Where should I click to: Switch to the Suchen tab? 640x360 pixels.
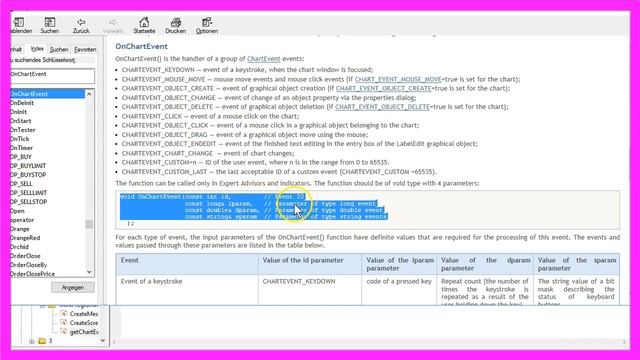coord(59,49)
